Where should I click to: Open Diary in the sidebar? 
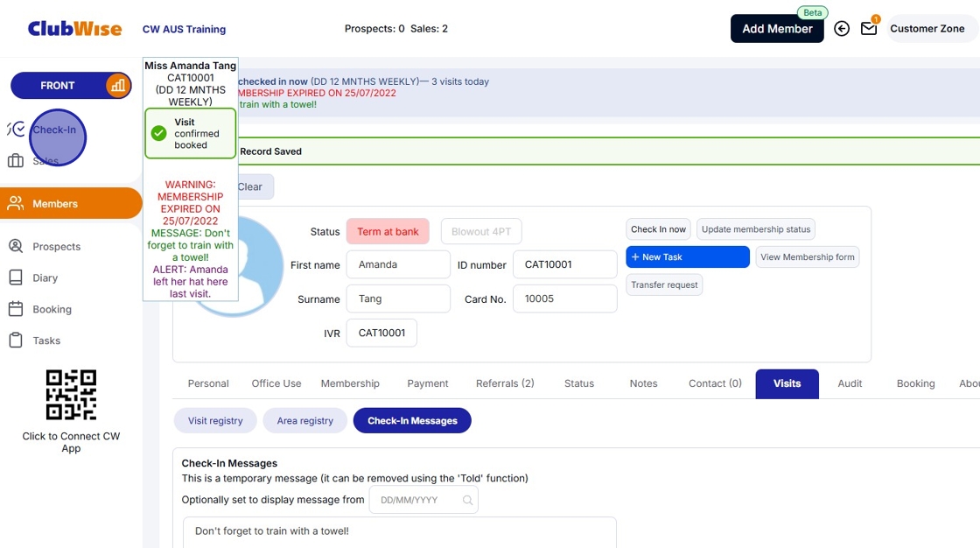tap(45, 278)
